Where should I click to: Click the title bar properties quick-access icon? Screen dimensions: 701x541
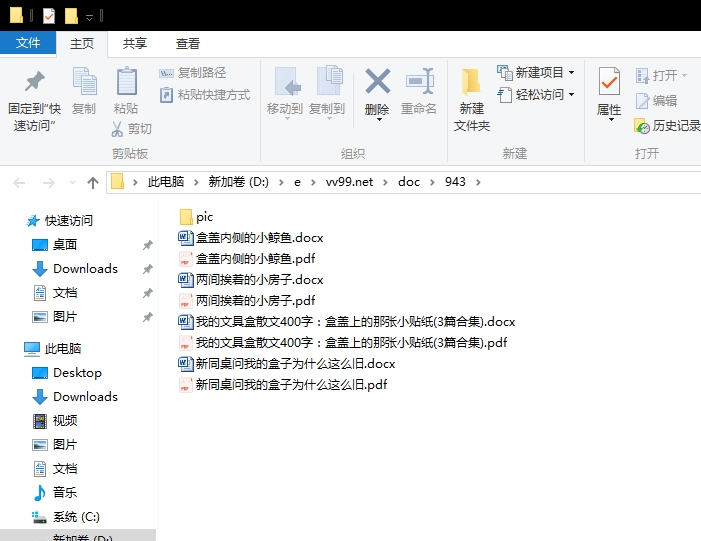coord(49,16)
